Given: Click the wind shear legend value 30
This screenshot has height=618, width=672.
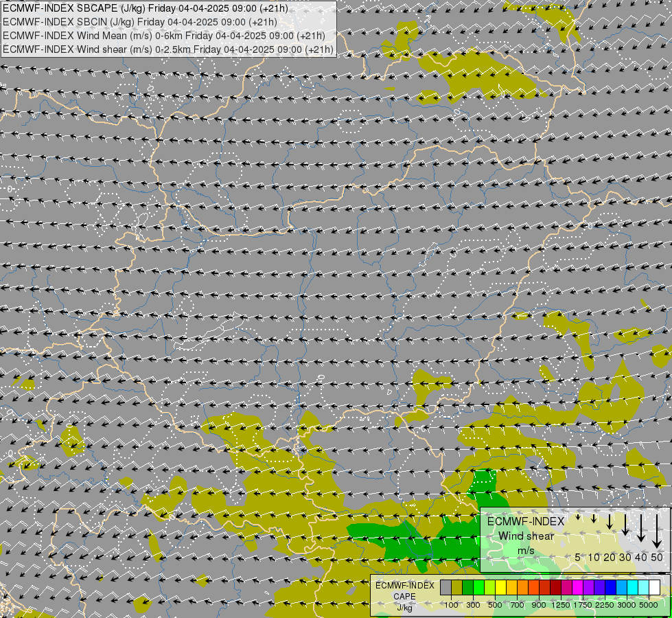Looking at the screenshot, I should 625,557.
